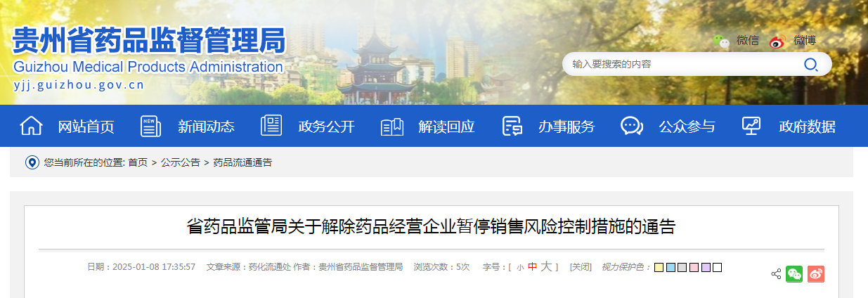Open the 政务公开 menu
Viewport: 868px width, 298px height.
click(326, 127)
